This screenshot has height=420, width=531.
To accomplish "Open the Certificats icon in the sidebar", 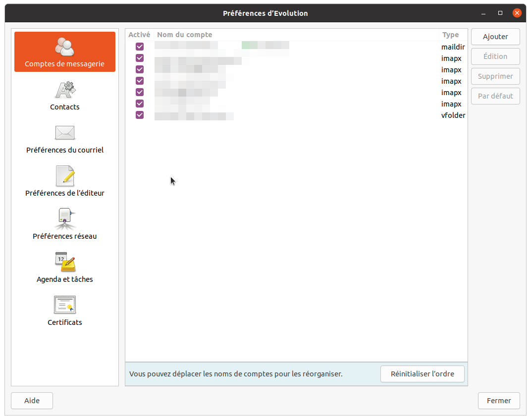I will (65, 305).
